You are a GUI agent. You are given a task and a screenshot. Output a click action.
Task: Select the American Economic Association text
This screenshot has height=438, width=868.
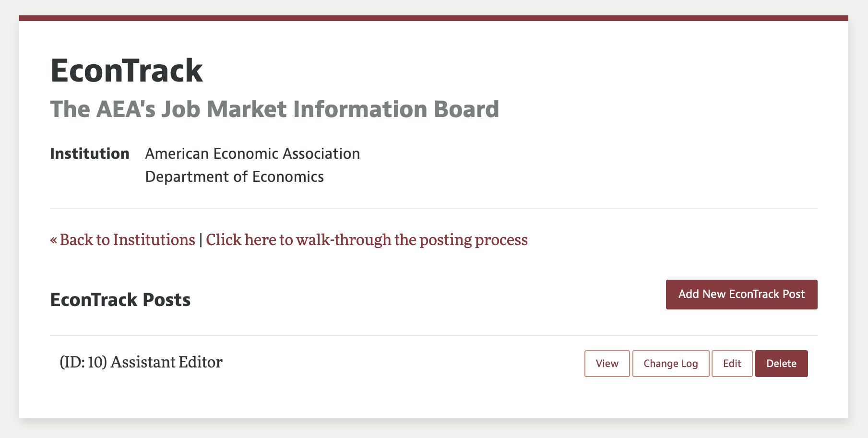point(252,154)
